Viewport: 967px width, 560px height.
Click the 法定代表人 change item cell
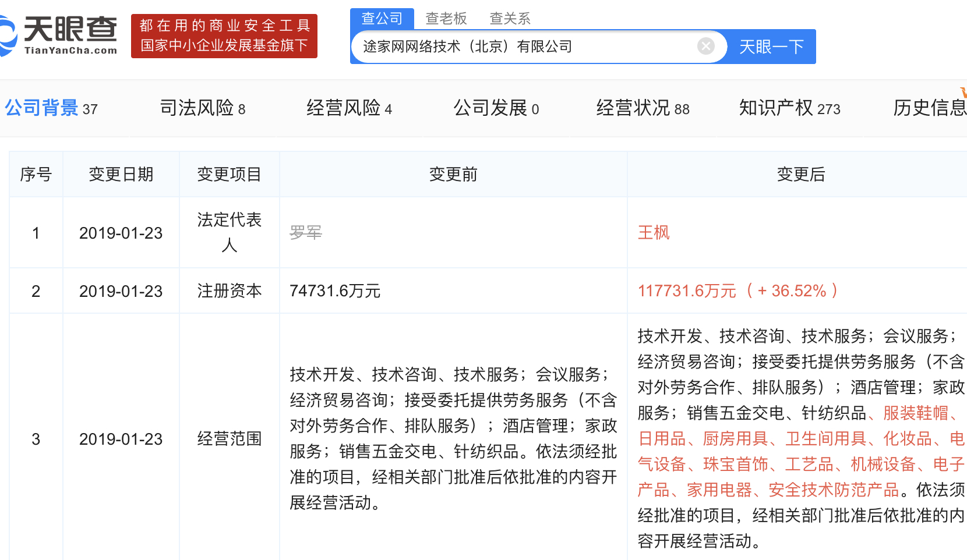pos(230,232)
